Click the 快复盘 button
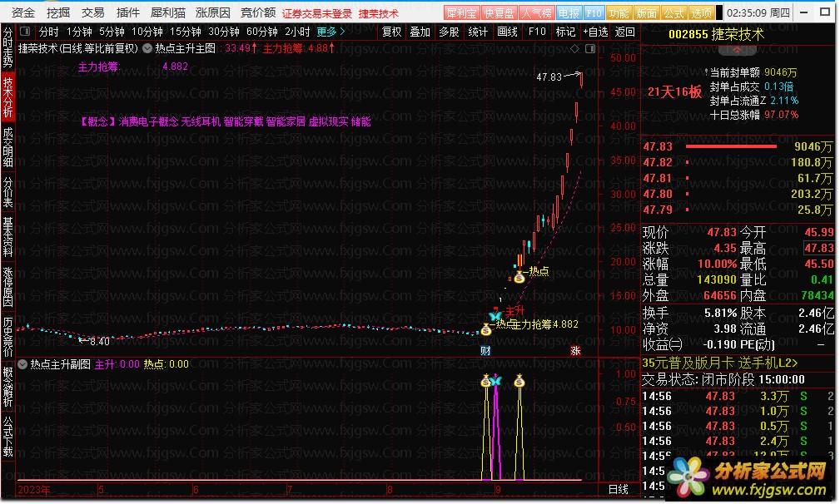The image size is (840, 504). click(x=499, y=12)
